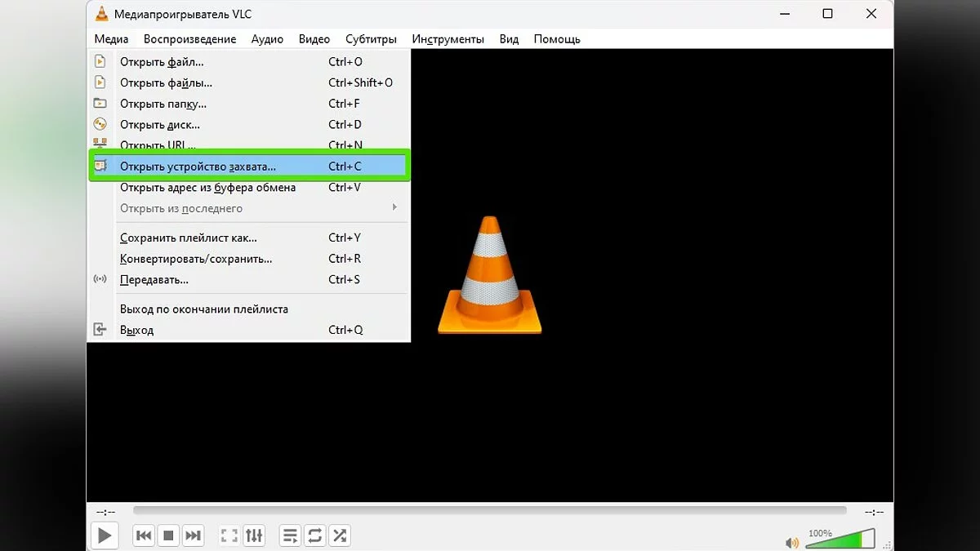Toggle Выход по окончании плейлиста option
The image size is (980, 551).
click(x=248, y=309)
